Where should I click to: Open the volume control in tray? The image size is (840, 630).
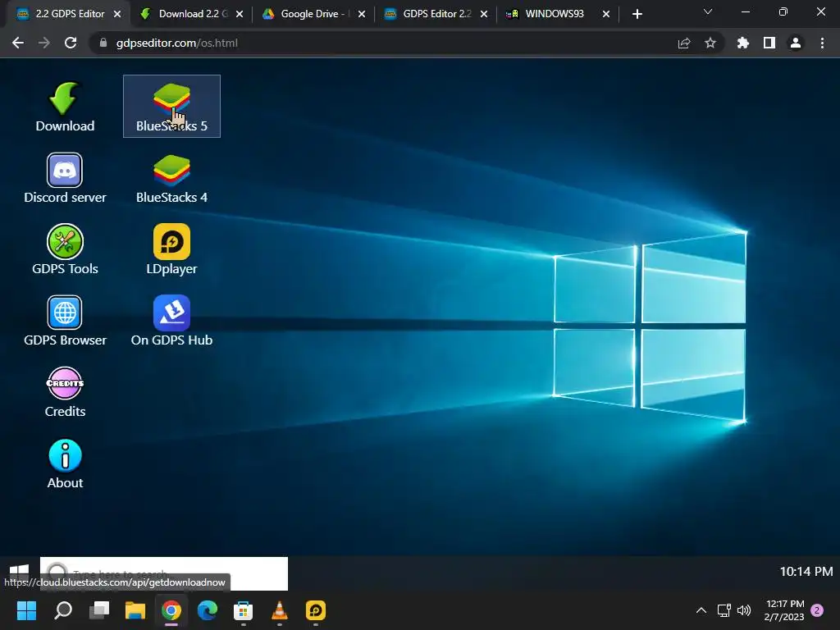pos(744,610)
